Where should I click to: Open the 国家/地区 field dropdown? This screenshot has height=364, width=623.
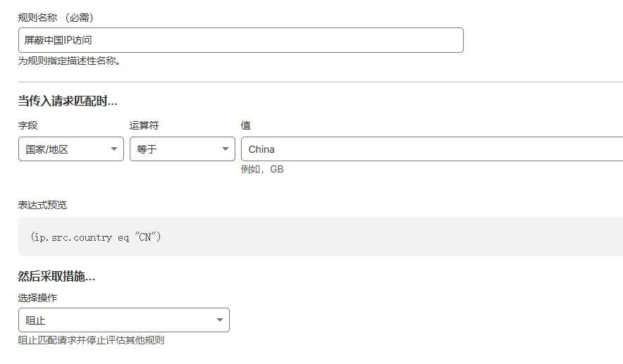point(70,149)
